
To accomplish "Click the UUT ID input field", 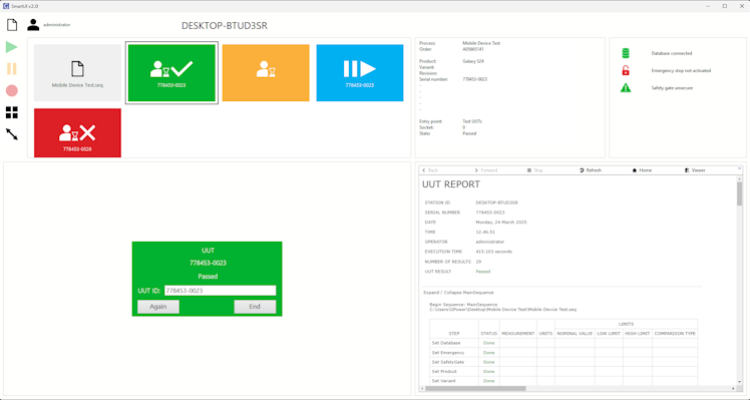I will coord(219,291).
